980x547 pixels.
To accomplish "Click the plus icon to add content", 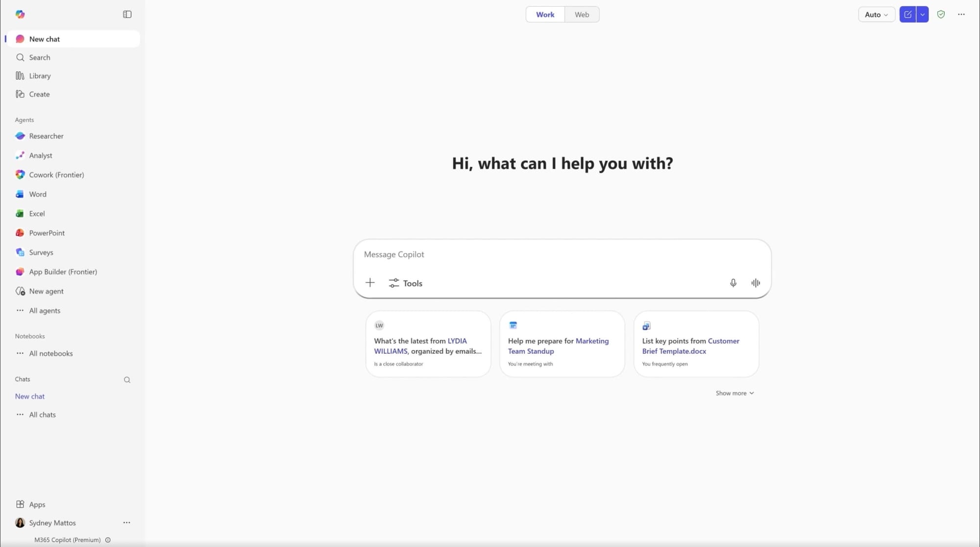I will click(x=370, y=283).
